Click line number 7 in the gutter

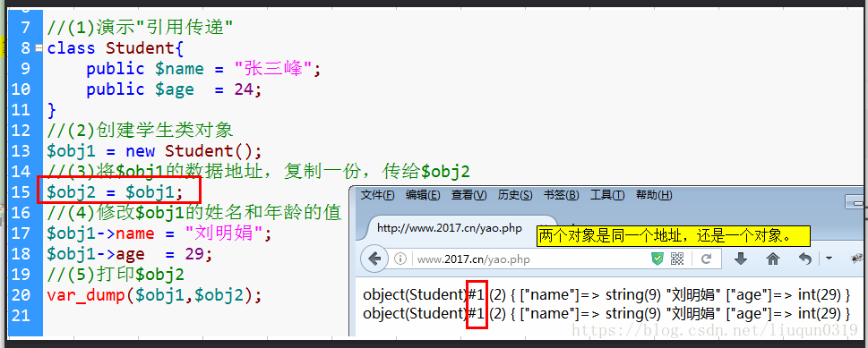[x=25, y=27]
